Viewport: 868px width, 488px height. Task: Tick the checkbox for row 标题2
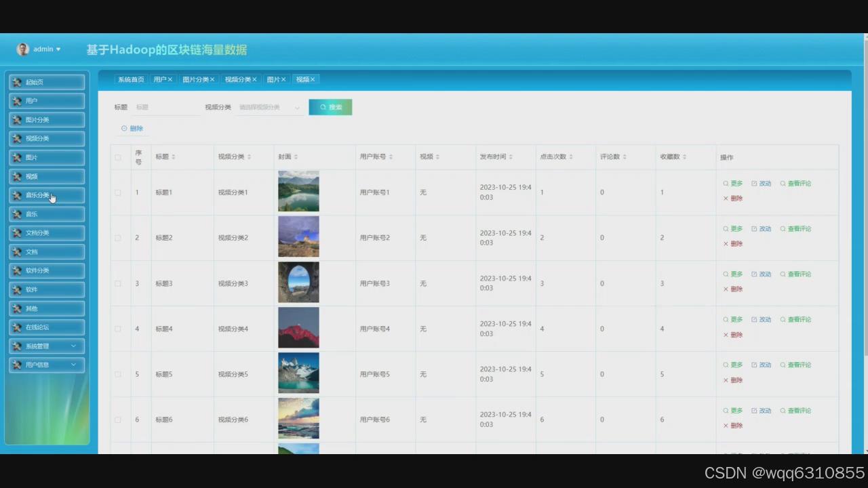click(118, 238)
